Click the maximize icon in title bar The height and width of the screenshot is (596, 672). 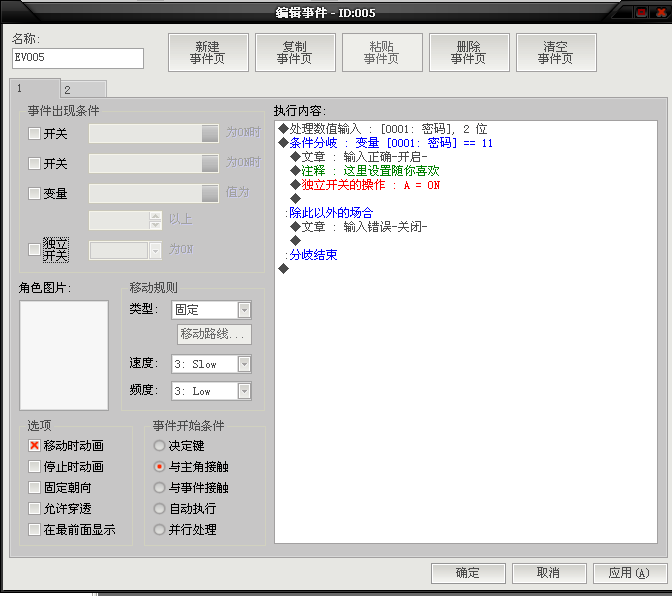[642, 12]
